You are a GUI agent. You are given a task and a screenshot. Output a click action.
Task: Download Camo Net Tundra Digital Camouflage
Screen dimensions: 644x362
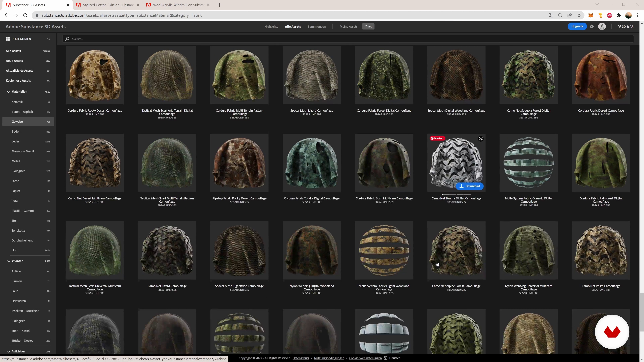tap(470, 186)
